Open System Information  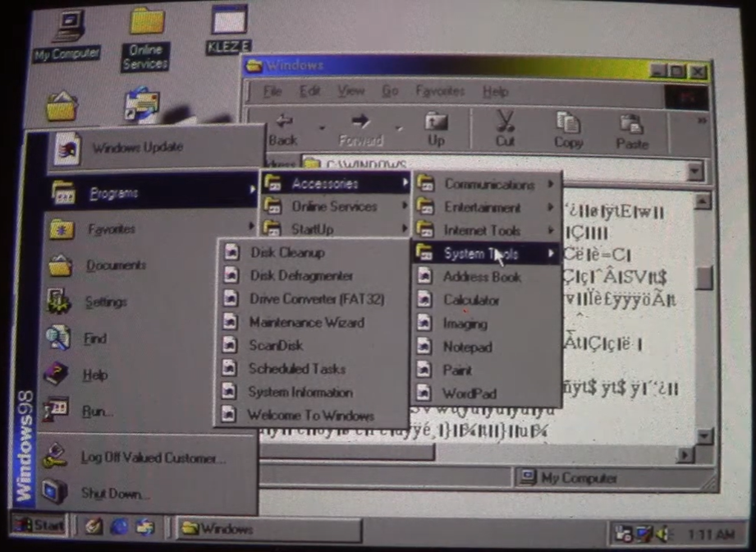(310, 392)
